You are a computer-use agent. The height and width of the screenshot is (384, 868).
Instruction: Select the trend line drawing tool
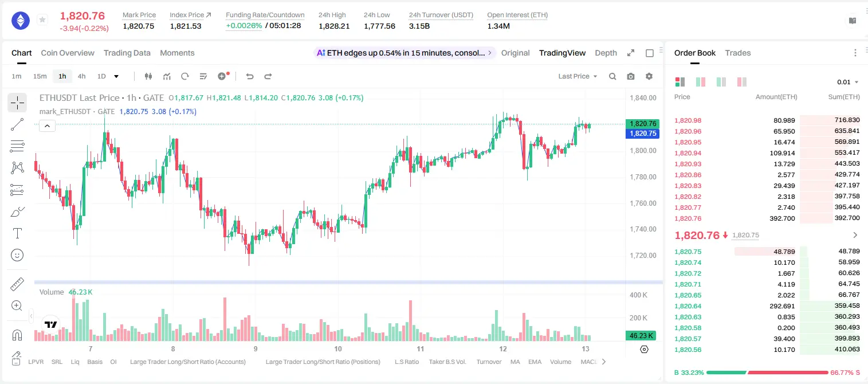[17, 124]
